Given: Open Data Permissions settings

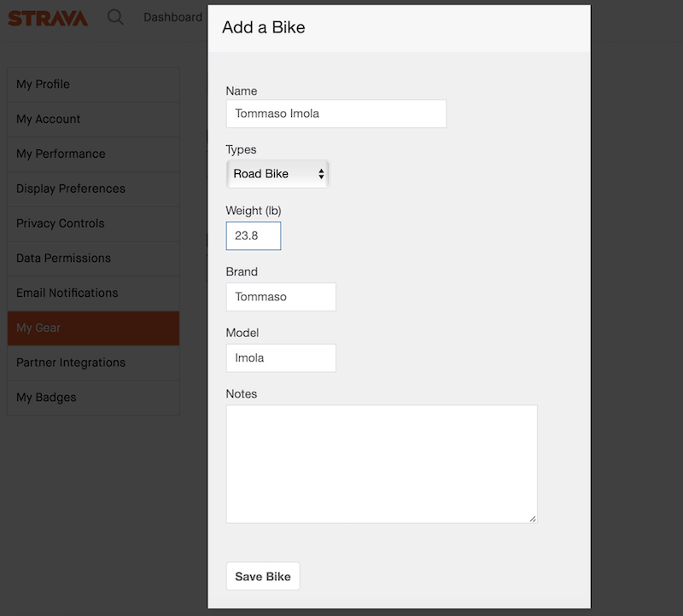Looking at the screenshot, I should (93, 259).
